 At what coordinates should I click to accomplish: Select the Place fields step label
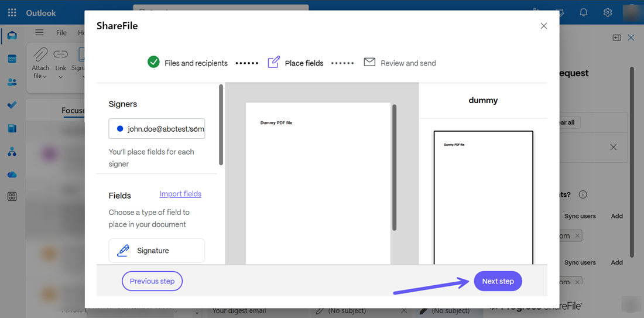[304, 63]
